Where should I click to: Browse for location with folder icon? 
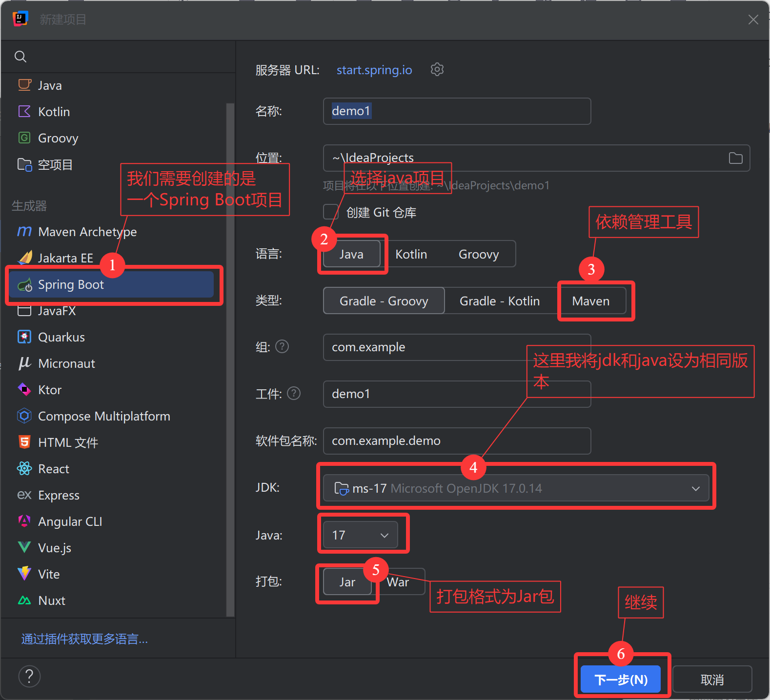click(735, 158)
